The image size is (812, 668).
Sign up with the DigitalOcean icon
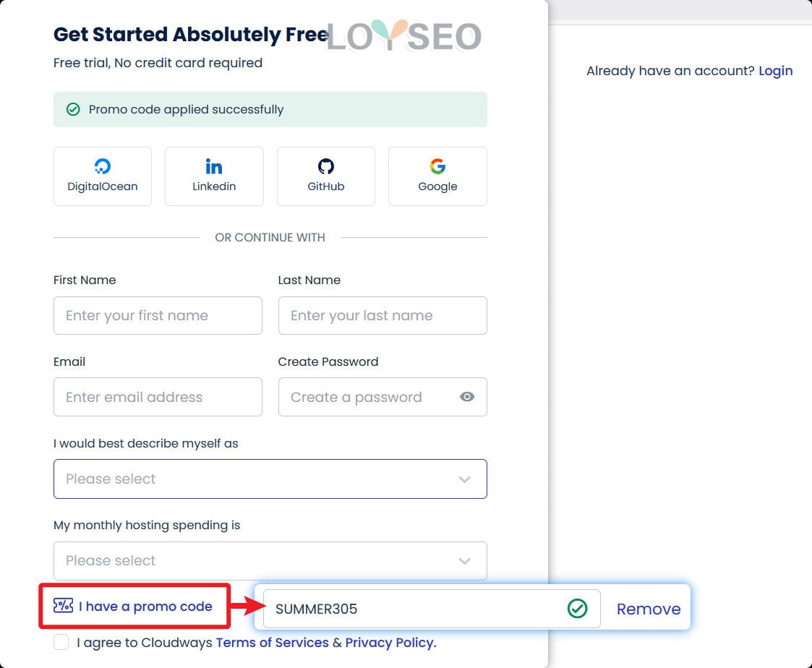pos(103,167)
